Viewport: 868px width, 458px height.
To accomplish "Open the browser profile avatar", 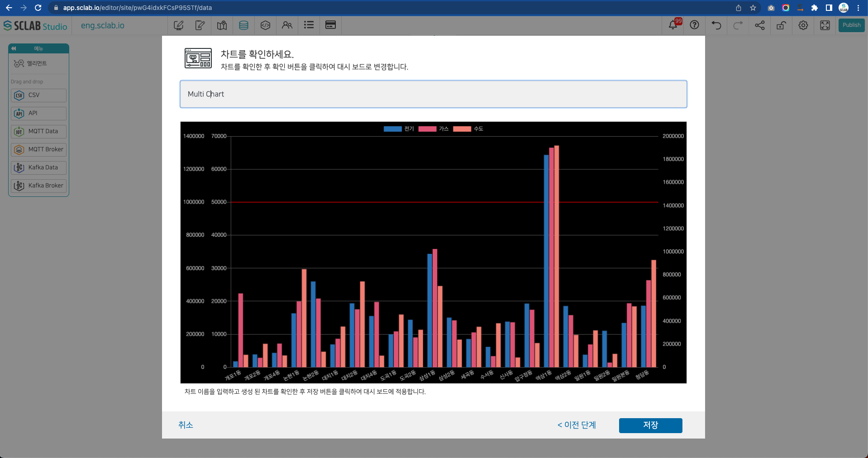I will [x=844, y=8].
